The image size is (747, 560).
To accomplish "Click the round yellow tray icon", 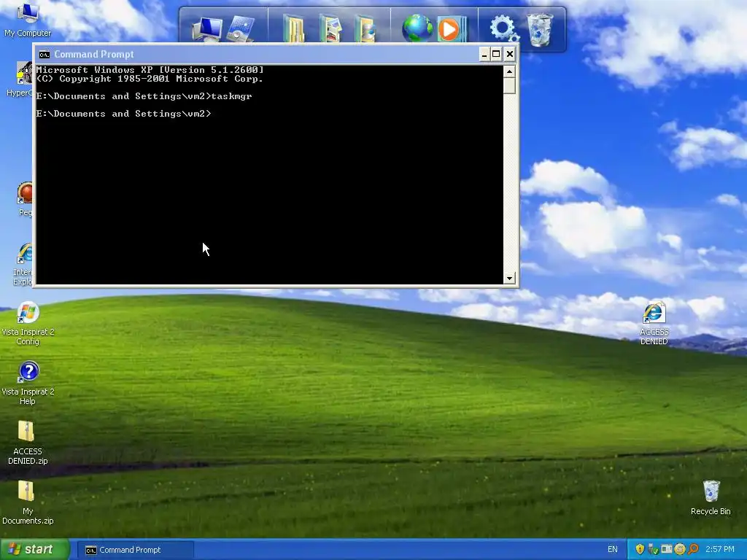I will point(680,549).
